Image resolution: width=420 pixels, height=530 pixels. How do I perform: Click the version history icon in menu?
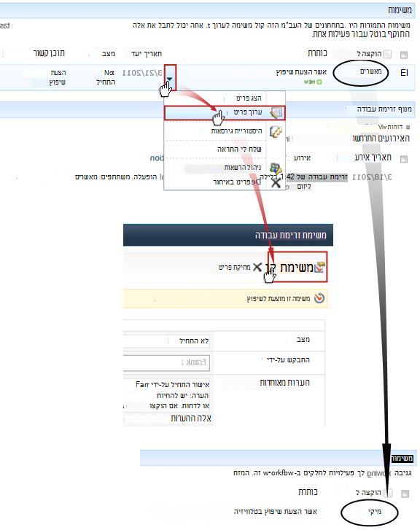coord(276,131)
